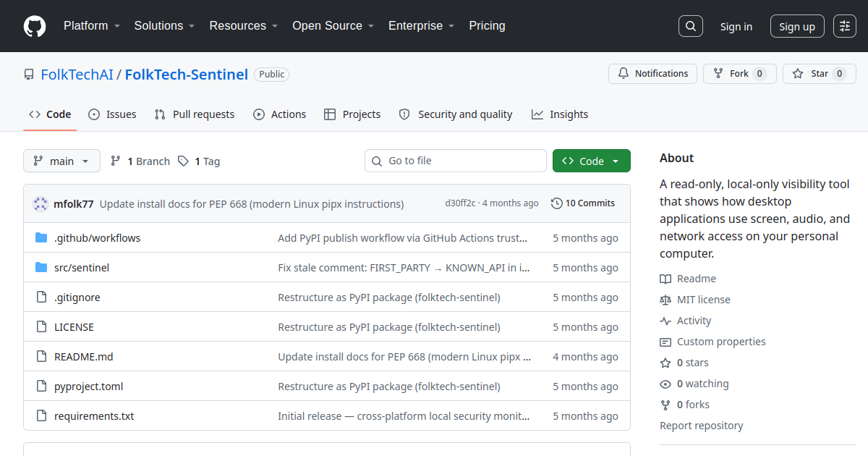Switch to the Projects tab
This screenshot has width=868, height=456.
352,114
